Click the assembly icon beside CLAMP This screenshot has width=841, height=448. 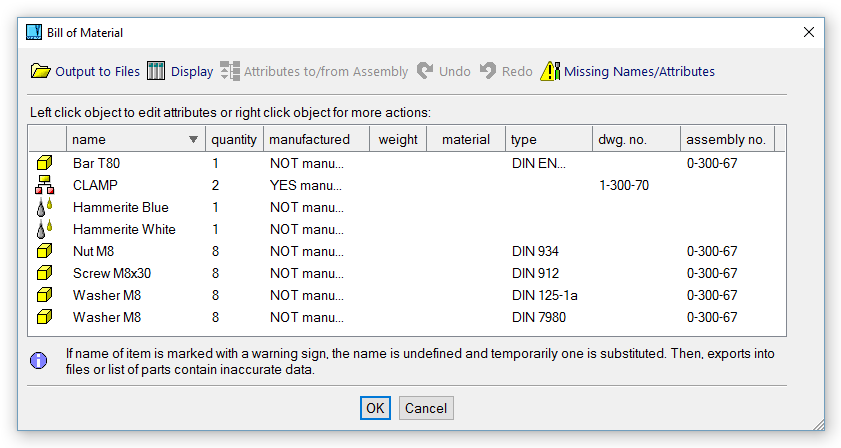click(x=44, y=185)
